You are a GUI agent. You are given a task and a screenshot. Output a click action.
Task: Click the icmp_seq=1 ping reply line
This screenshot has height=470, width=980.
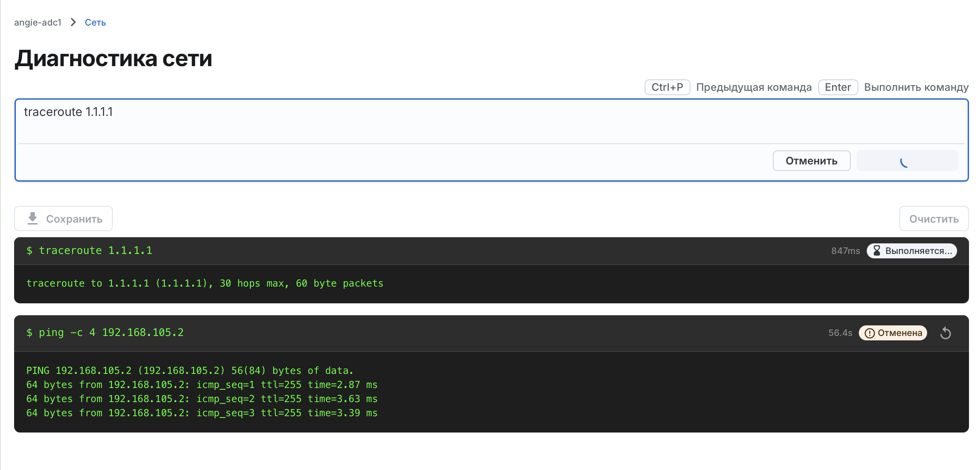(202, 384)
